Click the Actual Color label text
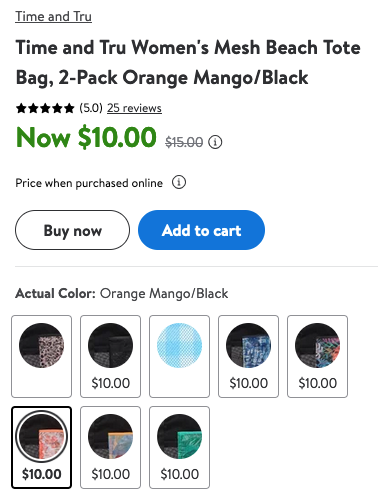This screenshot has height=500, width=387. click(55, 294)
